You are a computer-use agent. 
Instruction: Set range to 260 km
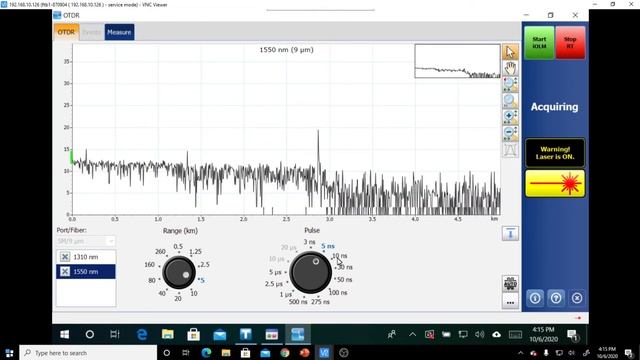160,252
